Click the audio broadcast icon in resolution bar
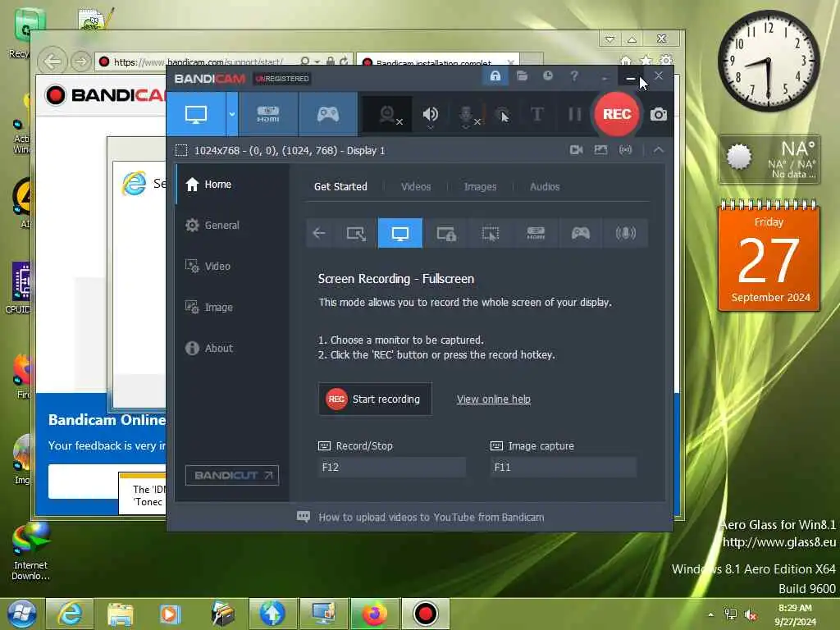840x630 pixels. pos(625,150)
